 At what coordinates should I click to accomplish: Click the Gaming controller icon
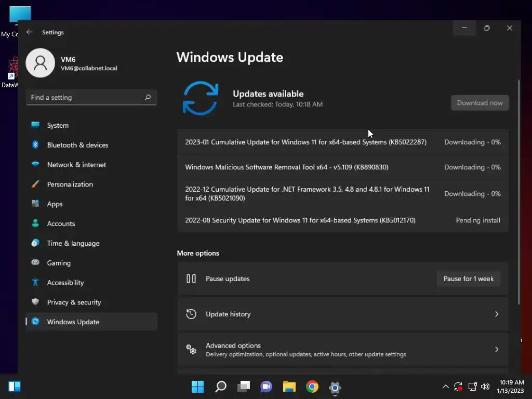tap(35, 262)
